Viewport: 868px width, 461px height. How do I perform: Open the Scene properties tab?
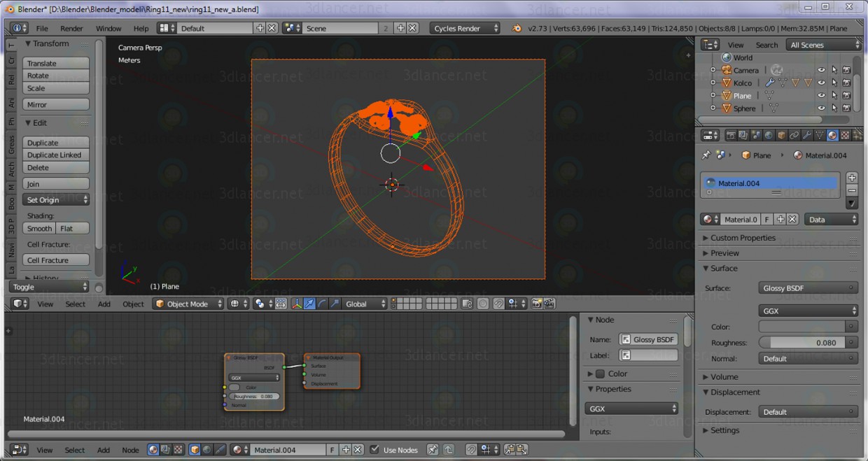coord(757,135)
